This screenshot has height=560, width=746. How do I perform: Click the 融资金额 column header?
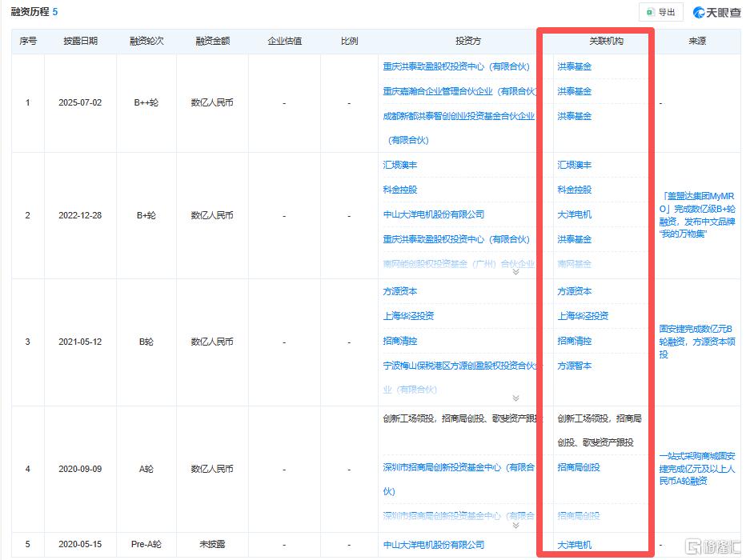point(213,41)
